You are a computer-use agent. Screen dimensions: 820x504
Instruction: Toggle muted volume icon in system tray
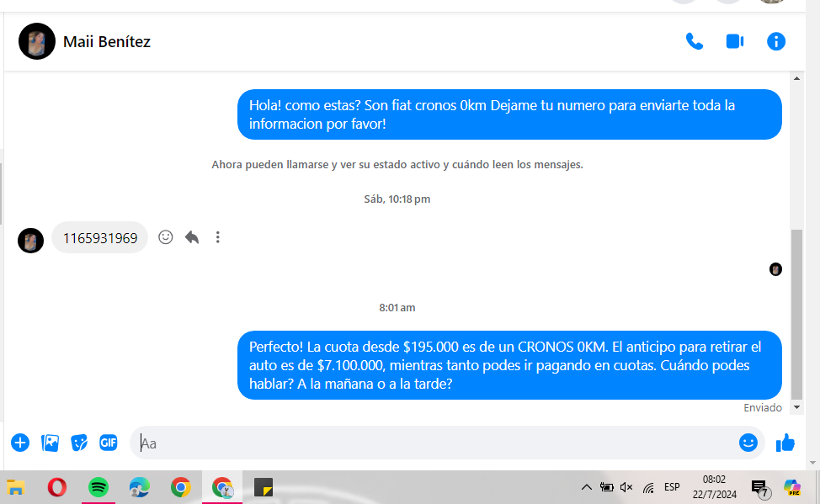(626, 487)
